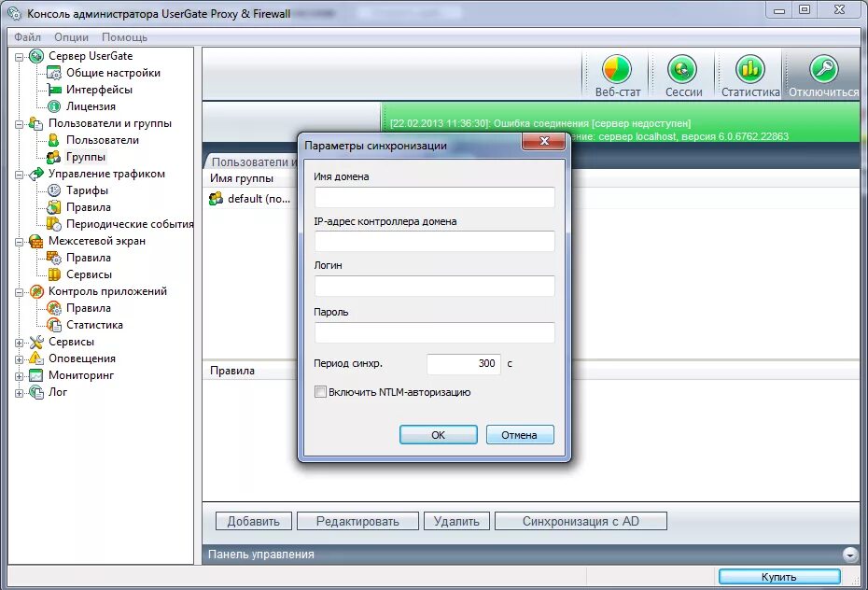Click the Пользователи user icon

click(x=54, y=140)
